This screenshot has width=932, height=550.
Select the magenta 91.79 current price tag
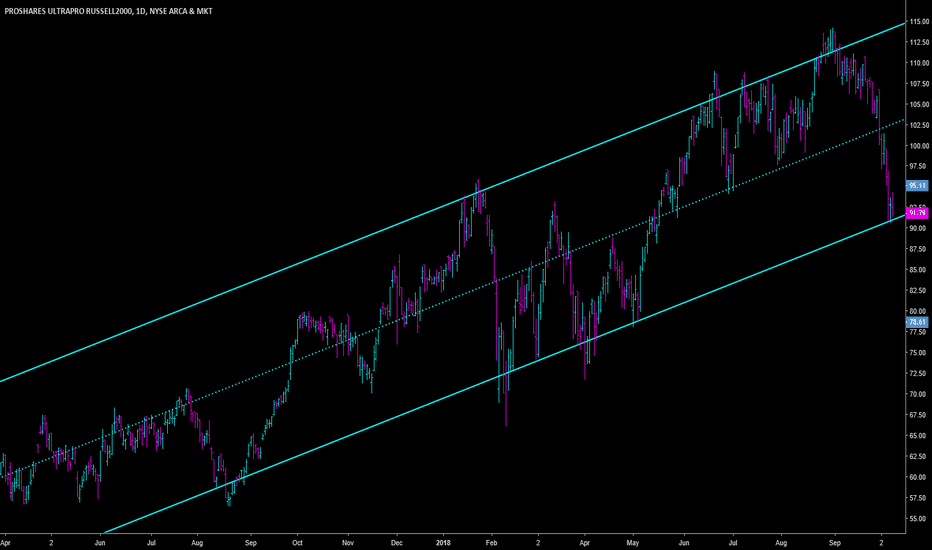(917, 213)
